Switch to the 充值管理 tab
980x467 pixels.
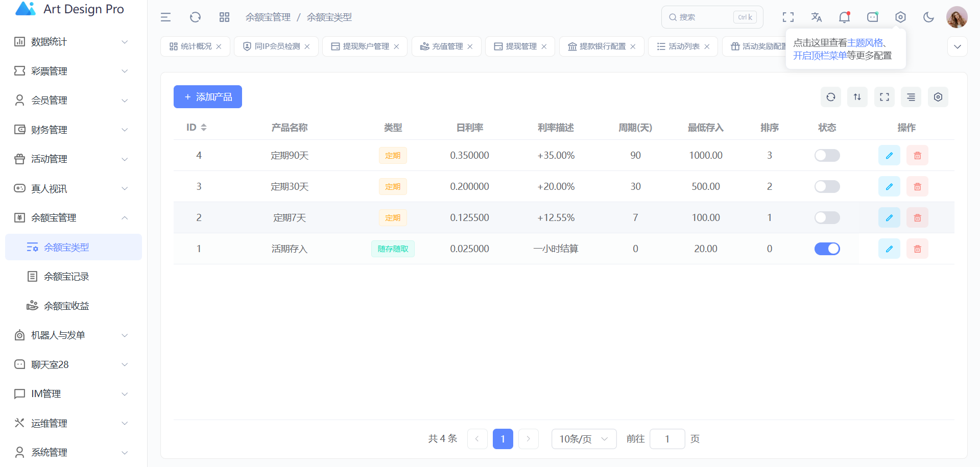[x=447, y=46]
